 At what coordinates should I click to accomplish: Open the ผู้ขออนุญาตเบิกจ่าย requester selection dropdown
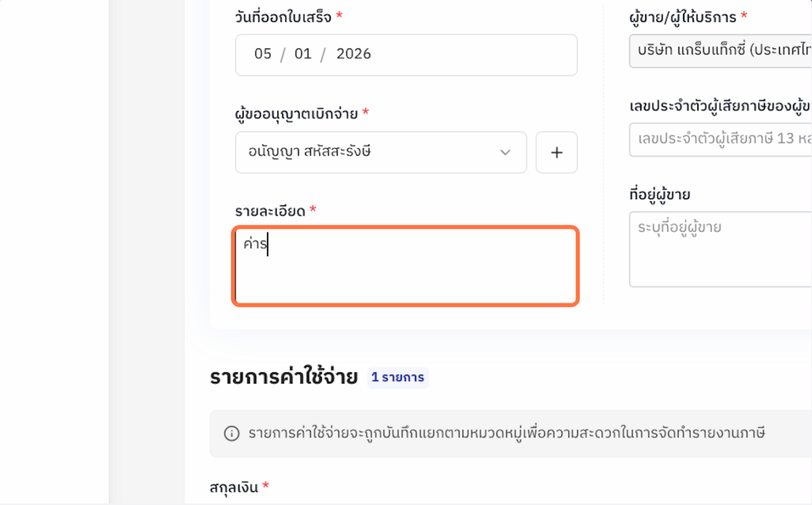pyautogui.click(x=381, y=153)
